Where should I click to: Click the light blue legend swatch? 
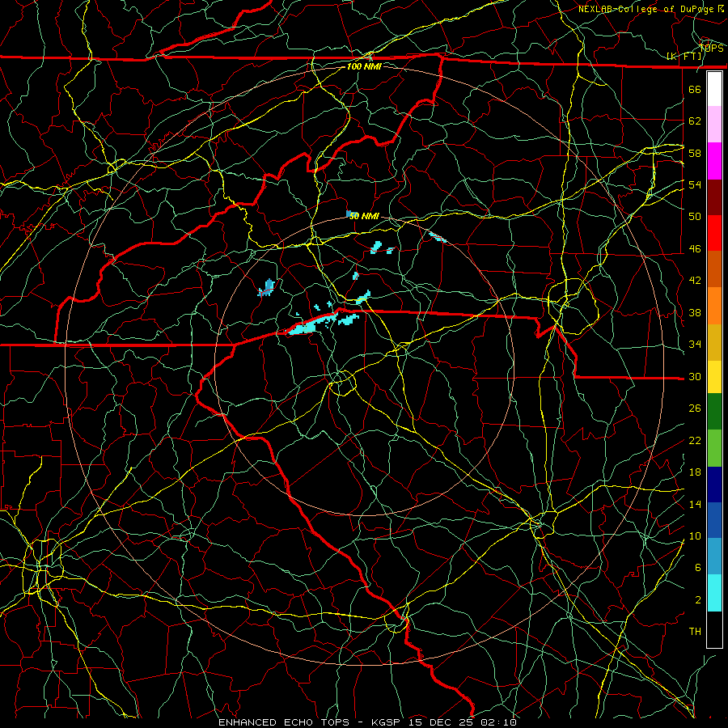click(714, 557)
